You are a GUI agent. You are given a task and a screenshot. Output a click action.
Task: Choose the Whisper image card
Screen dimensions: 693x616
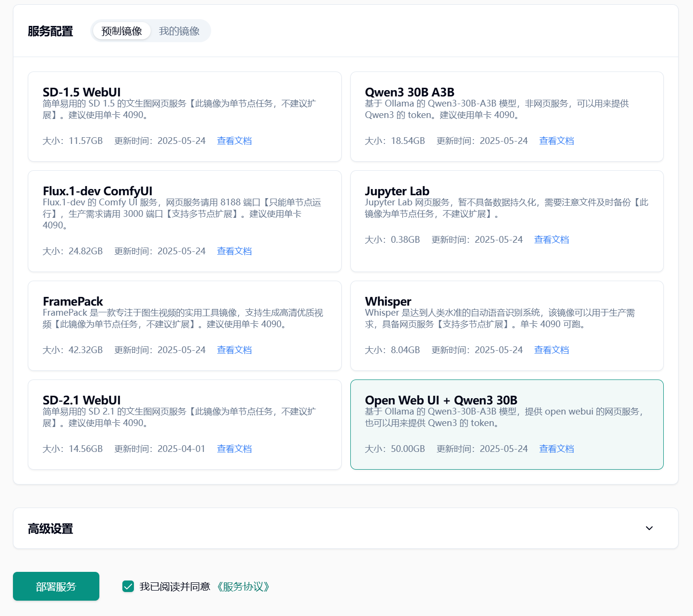click(506, 325)
